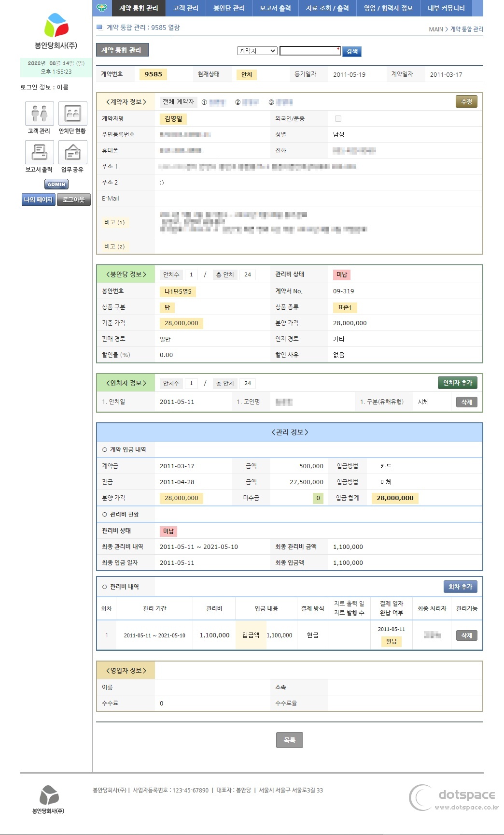Click the green logo icon in the top menu bar
The image size is (504, 835).
coord(102,8)
